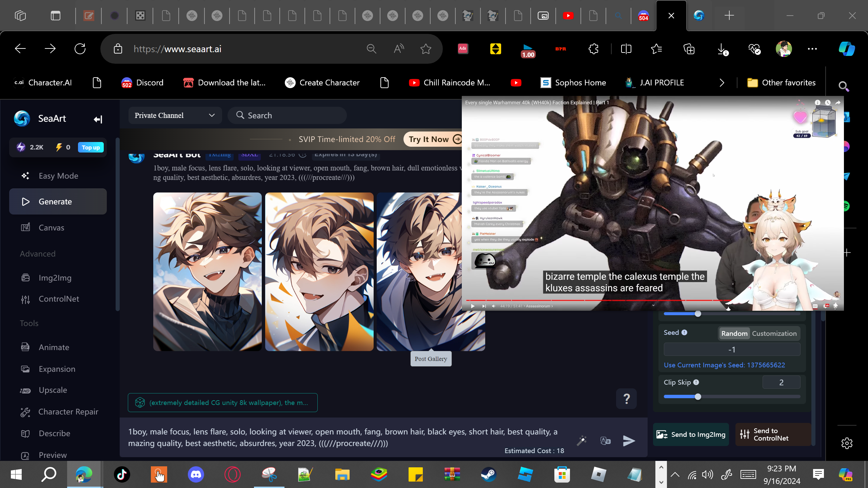The image size is (868, 488).
Task: Open Canvas in the sidebar
Action: point(58,227)
